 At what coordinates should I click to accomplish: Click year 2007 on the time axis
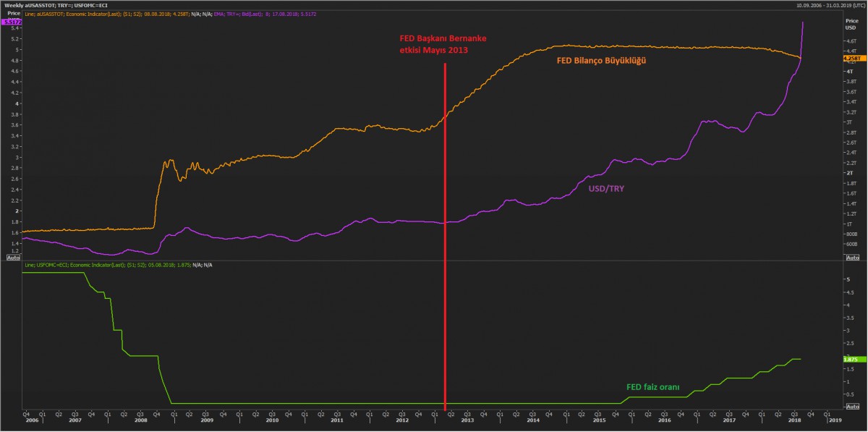[75, 420]
